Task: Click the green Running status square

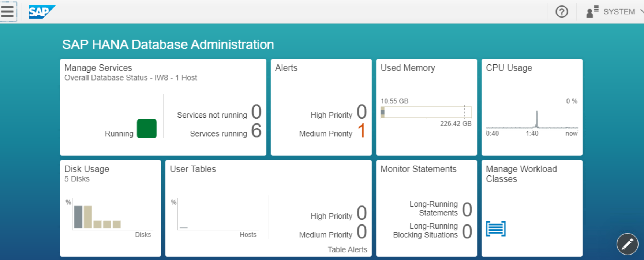Action: 147,129
